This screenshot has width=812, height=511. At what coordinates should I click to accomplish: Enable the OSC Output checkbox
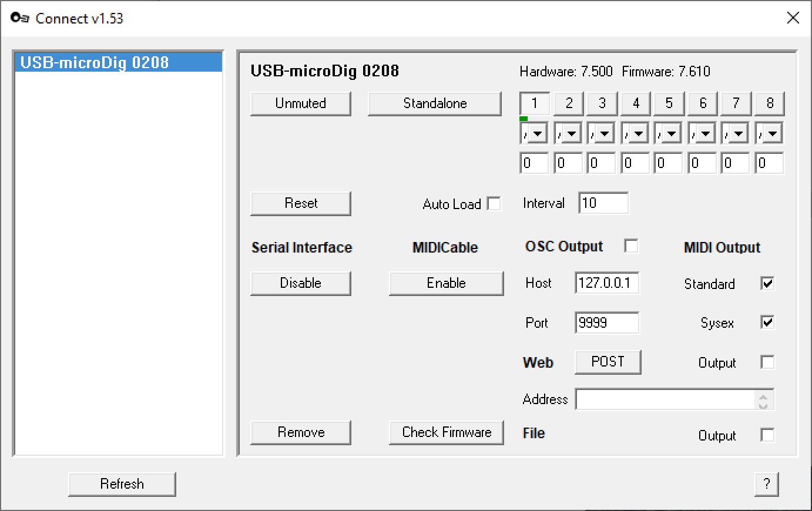(631, 246)
